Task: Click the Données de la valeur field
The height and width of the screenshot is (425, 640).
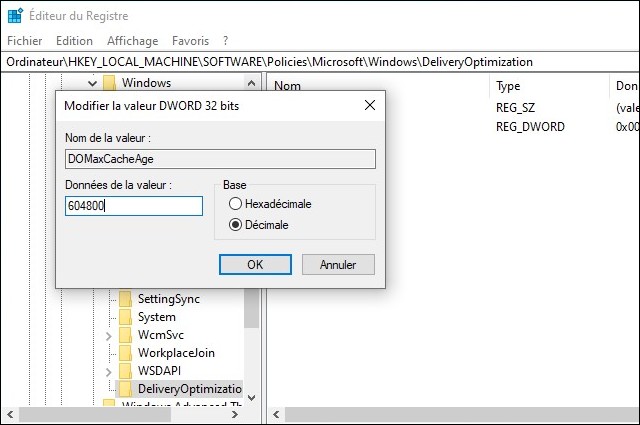Action: [133, 206]
